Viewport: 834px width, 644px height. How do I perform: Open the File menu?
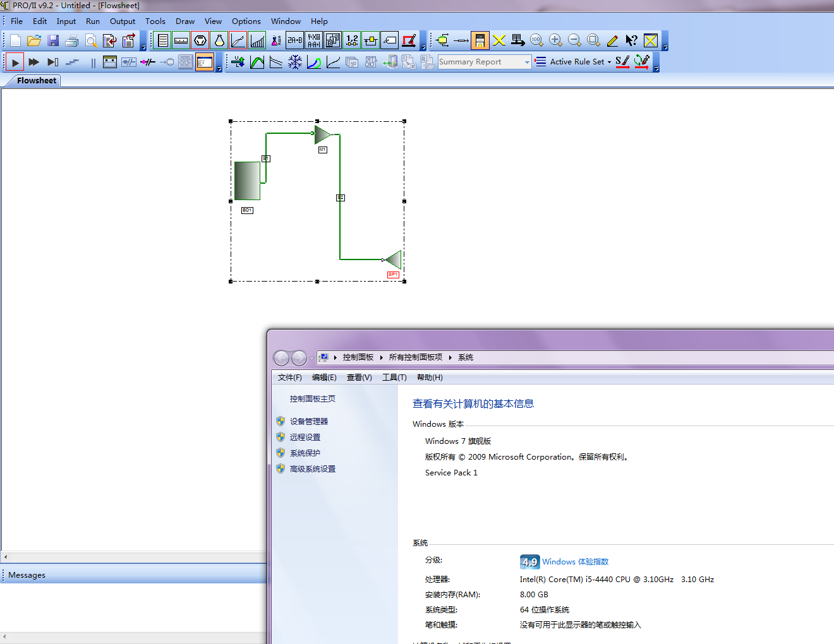click(16, 21)
